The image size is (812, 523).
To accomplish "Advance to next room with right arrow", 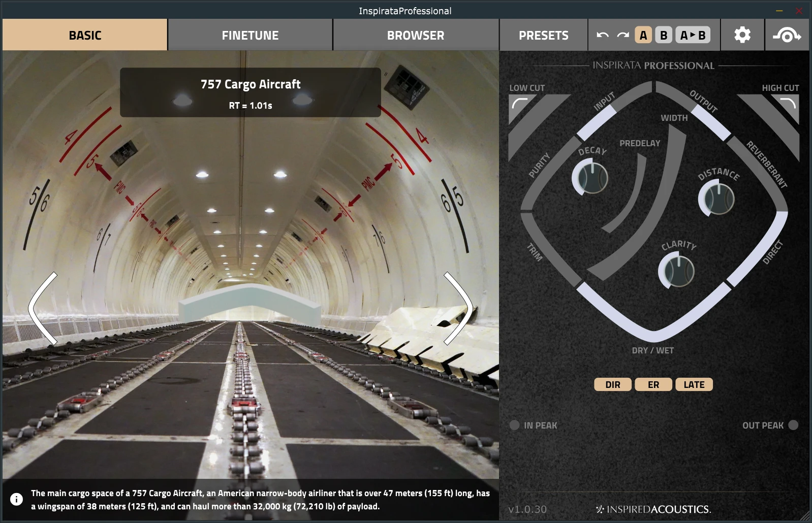I will tap(458, 308).
